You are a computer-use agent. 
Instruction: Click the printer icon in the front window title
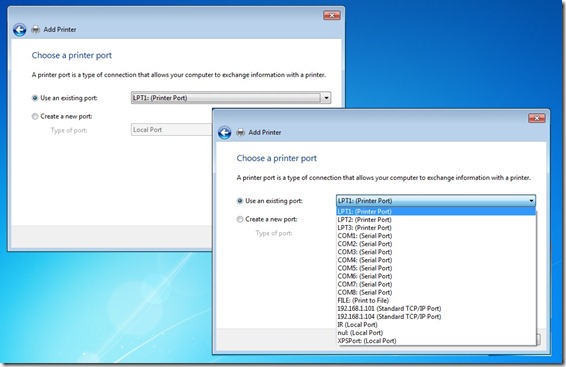tap(240, 132)
